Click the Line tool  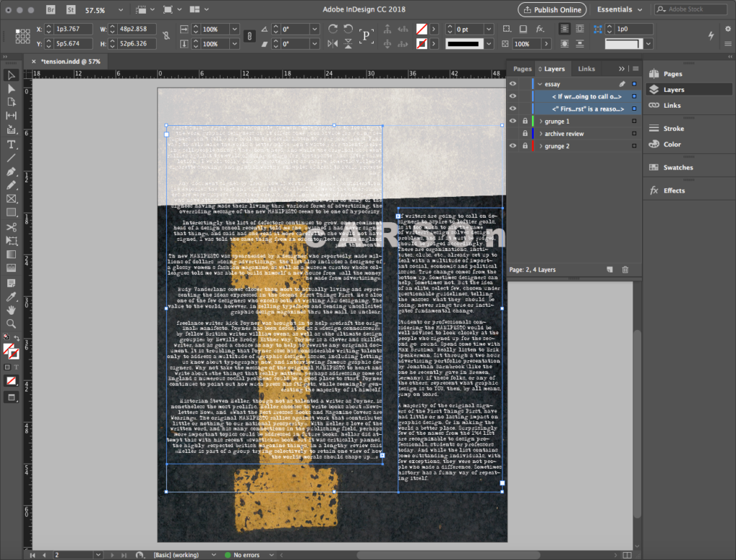11,158
